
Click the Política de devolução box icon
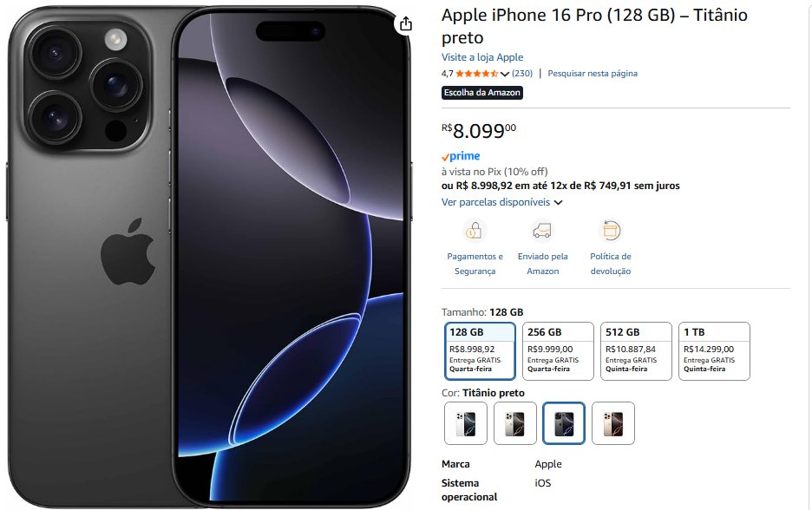[x=611, y=231]
